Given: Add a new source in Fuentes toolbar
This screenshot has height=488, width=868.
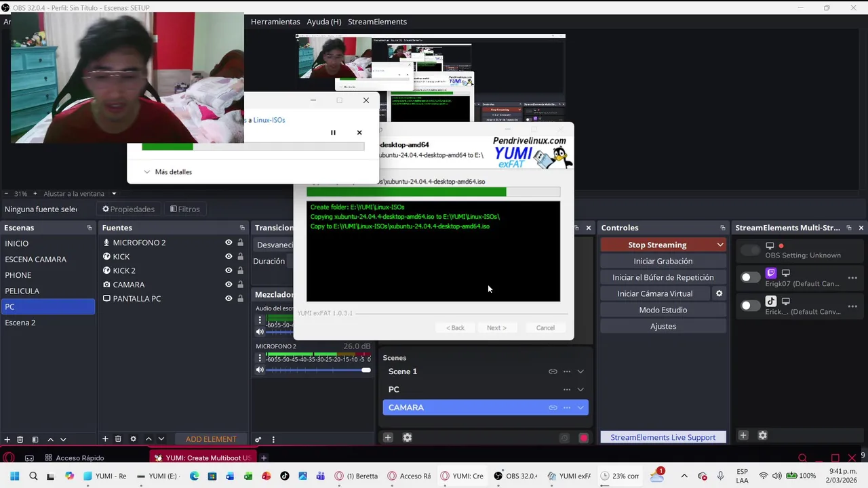Looking at the screenshot, I should click(x=105, y=439).
